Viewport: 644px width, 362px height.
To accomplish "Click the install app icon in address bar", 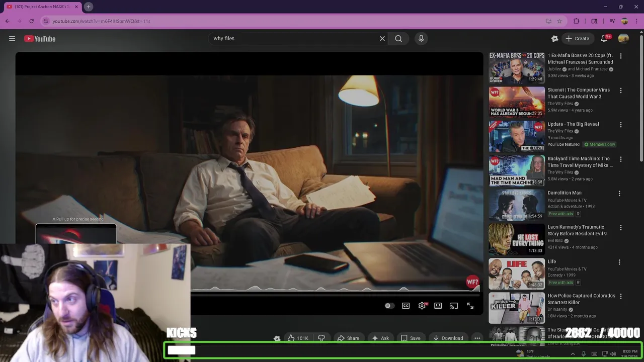I will 548,21.
